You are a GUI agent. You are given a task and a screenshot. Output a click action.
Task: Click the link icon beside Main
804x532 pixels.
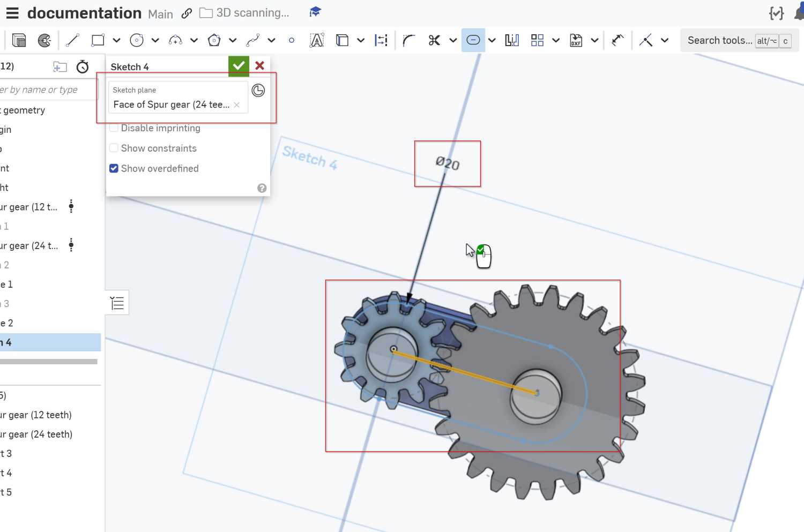click(187, 13)
